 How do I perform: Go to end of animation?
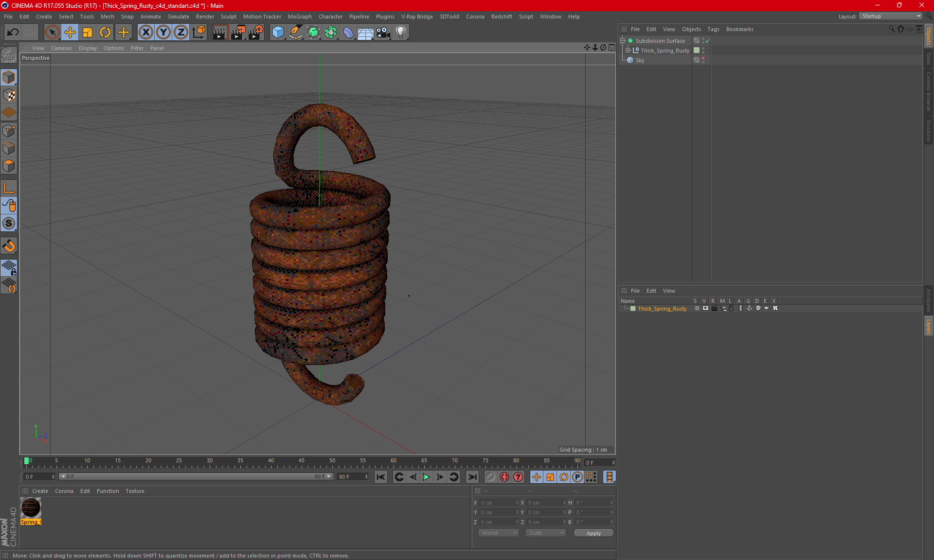(472, 477)
